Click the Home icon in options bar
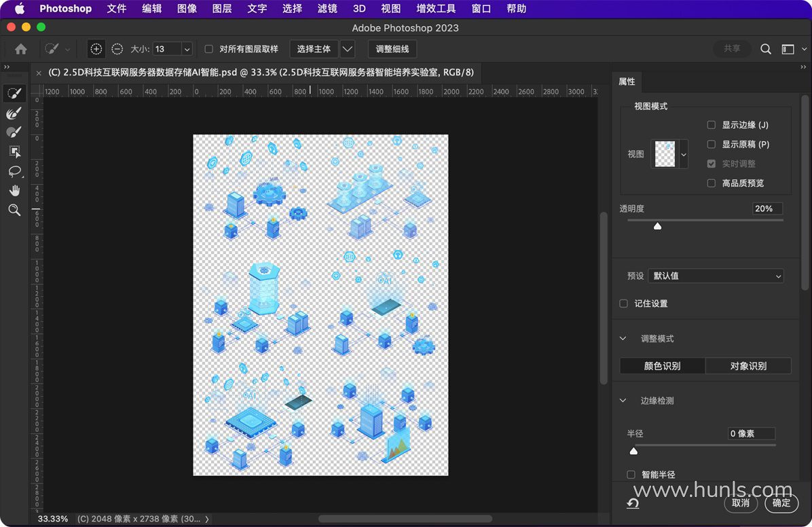 click(21, 49)
